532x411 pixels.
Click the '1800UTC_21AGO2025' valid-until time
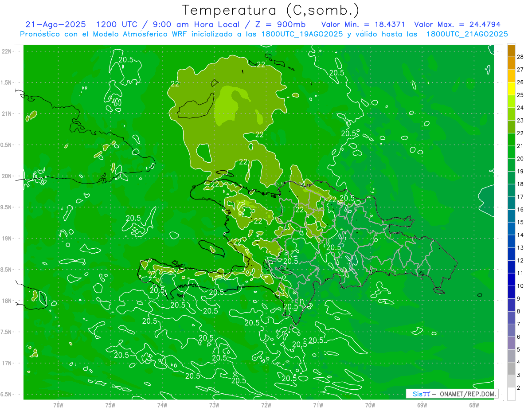coord(467,34)
